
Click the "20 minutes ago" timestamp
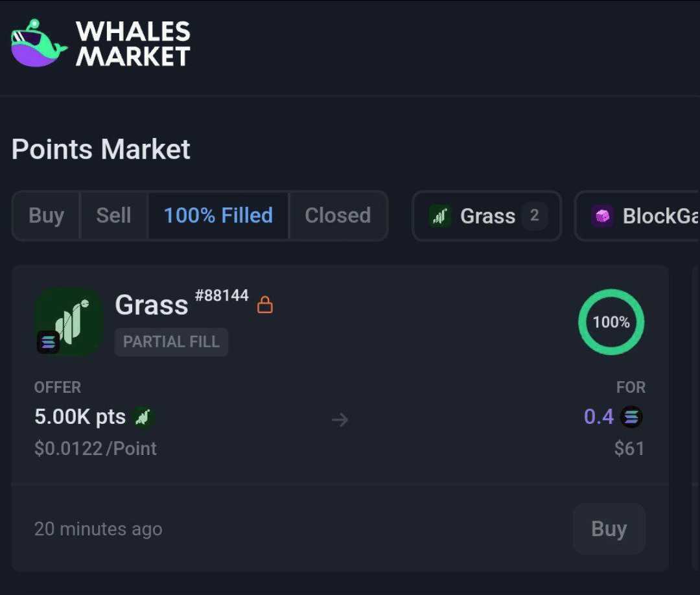pos(98,529)
